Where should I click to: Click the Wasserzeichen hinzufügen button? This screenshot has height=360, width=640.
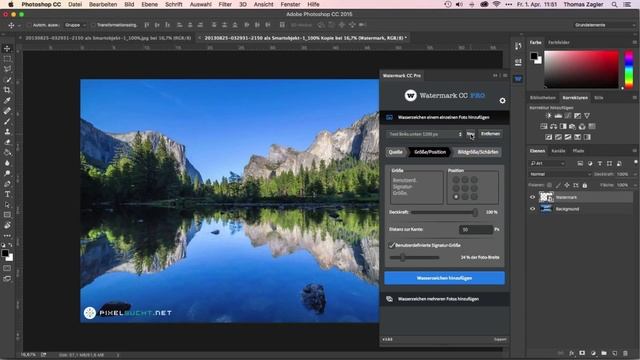444,278
